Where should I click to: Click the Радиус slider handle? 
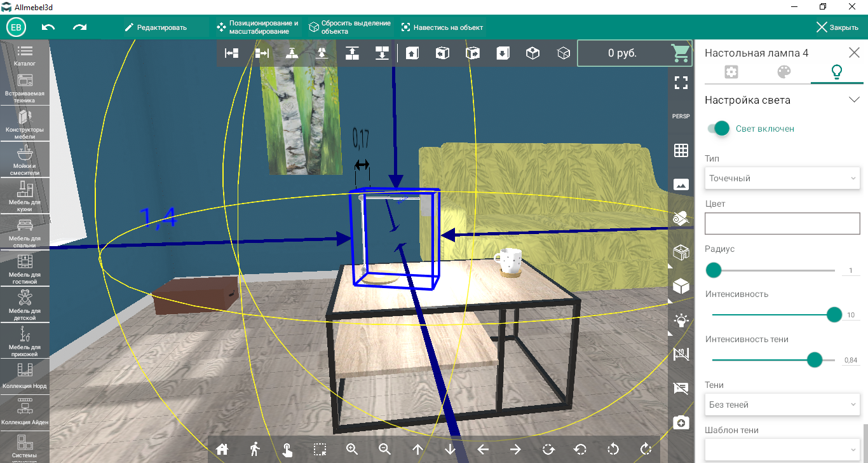714,270
